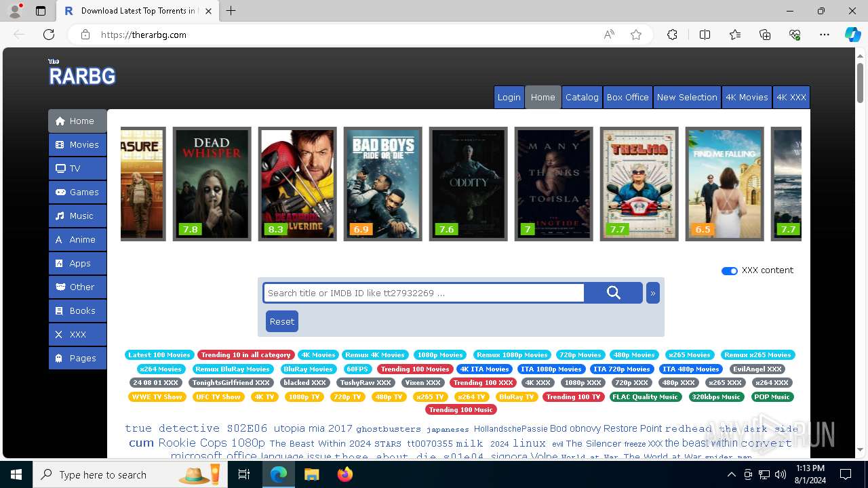Open the Thelma movie poster
This screenshot has width=868, height=488.
(639, 184)
